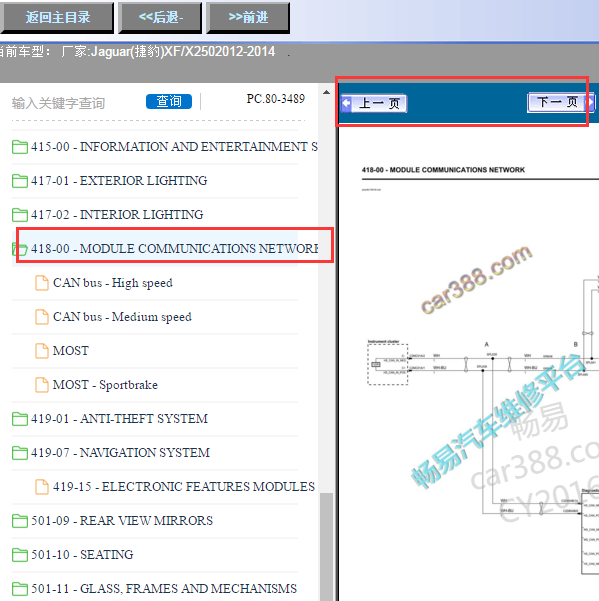The height and width of the screenshot is (601, 599).
Task: Click the blue 查询 search button
Action: (169, 102)
